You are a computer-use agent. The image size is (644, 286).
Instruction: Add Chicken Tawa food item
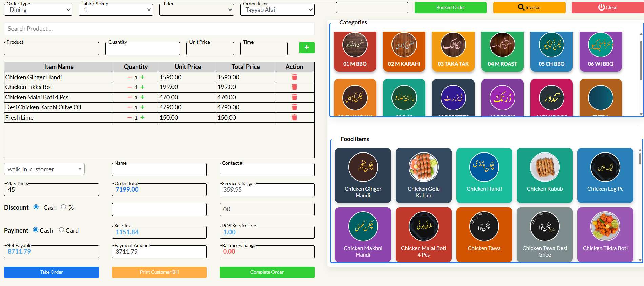(484, 234)
